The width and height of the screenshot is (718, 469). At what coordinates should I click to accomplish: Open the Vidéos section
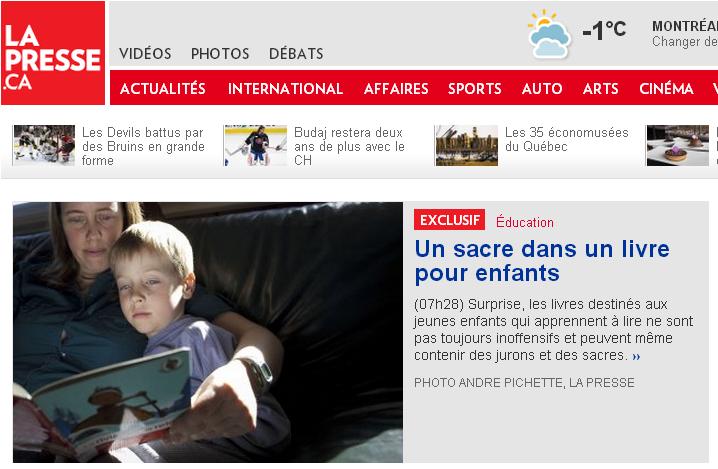(x=145, y=54)
